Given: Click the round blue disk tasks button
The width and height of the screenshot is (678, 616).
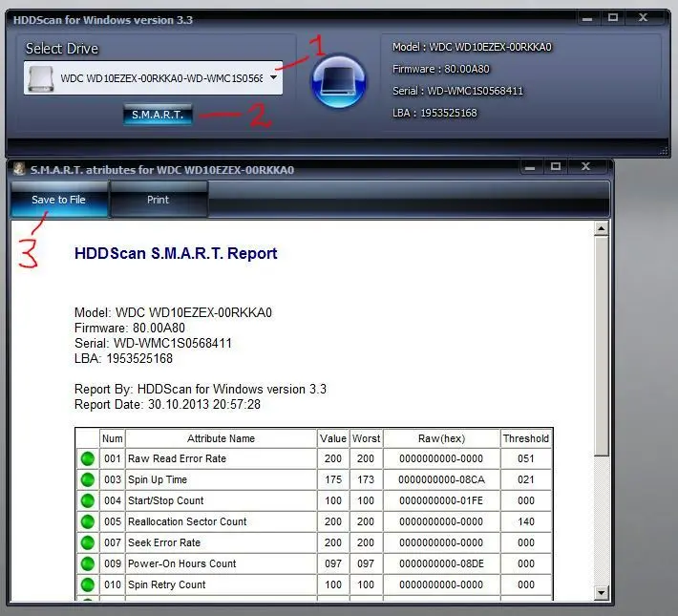Looking at the screenshot, I should click(x=339, y=81).
